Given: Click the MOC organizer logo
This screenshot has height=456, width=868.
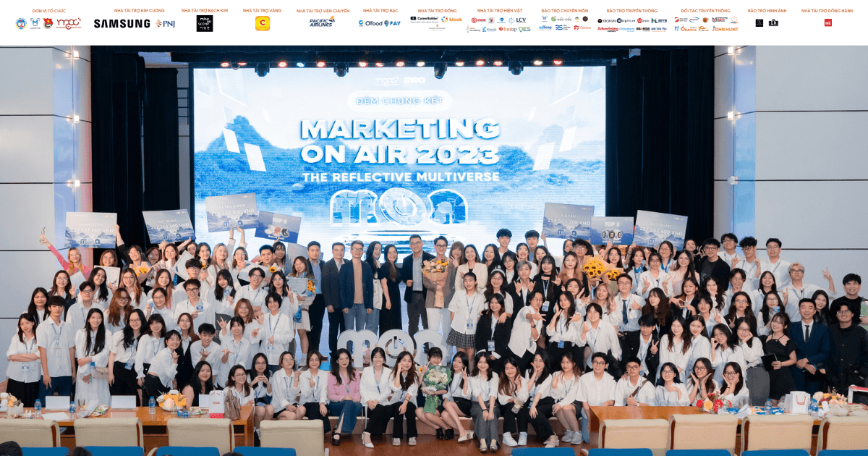Looking at the screenshot, I should pos(69,23).
